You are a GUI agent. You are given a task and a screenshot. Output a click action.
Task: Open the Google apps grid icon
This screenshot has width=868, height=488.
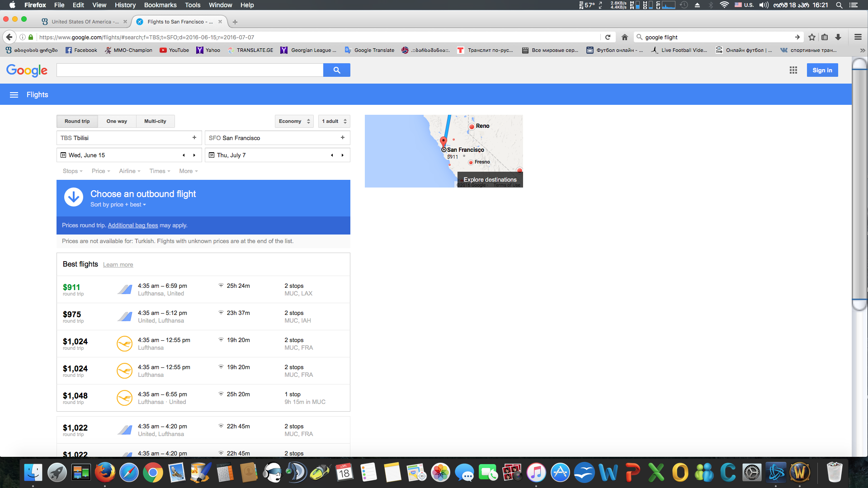click(793, 70)
